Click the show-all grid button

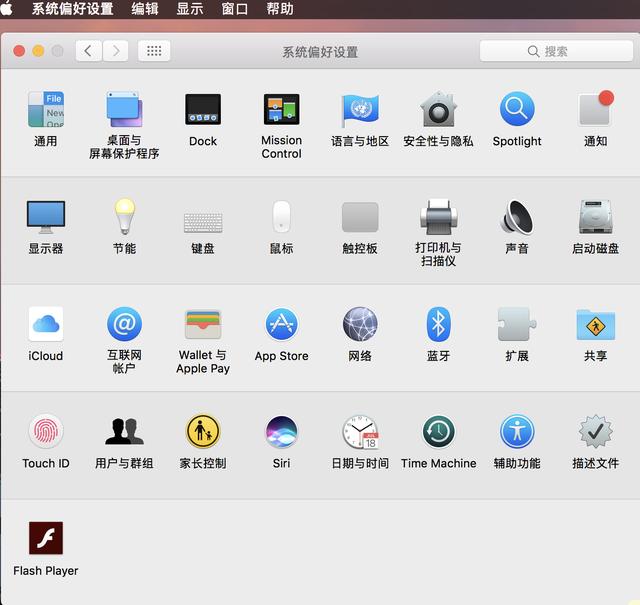coord(154,51)
